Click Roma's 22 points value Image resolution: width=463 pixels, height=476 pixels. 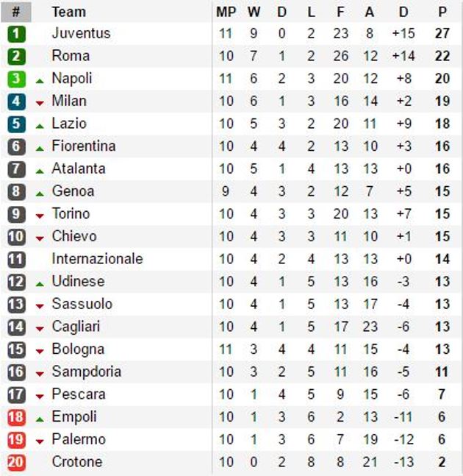(x=442, y=57)
